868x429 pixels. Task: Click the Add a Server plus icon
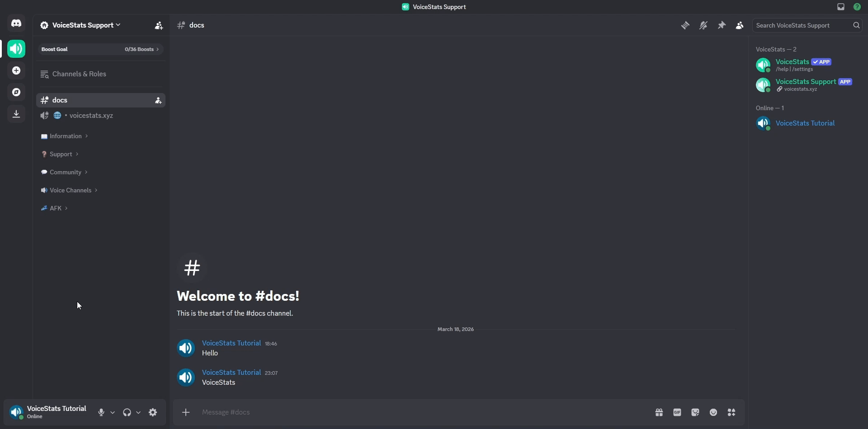pos(16,71)
